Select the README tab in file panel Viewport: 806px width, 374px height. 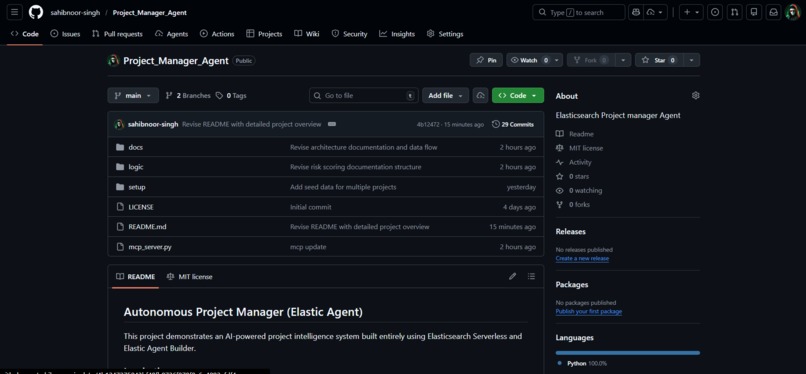(135, 276)
